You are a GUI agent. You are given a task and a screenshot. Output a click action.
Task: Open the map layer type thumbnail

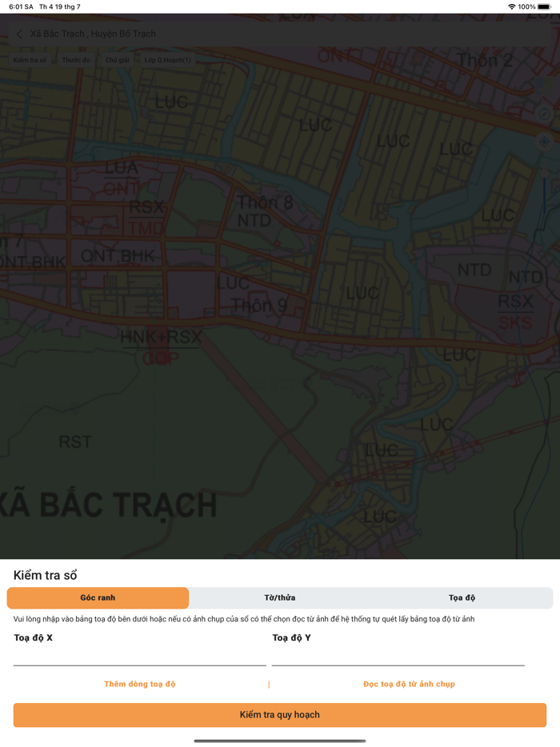tap(544, 86)
